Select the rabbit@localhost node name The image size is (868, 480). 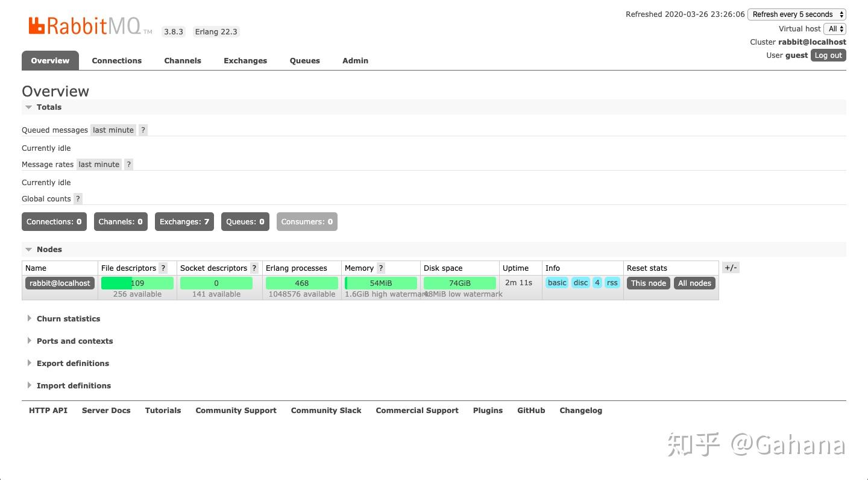coord(60,282)
